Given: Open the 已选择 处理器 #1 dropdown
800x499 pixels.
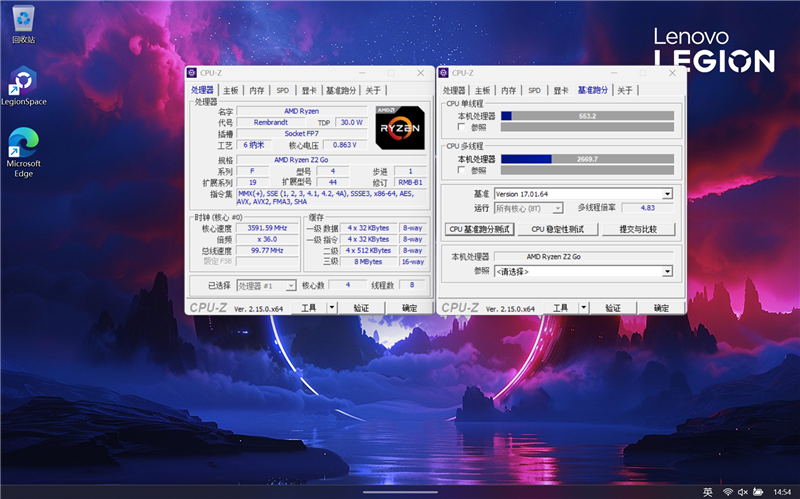Looking at the screenshot, I should pyautogui.click(x=266, y=286).
